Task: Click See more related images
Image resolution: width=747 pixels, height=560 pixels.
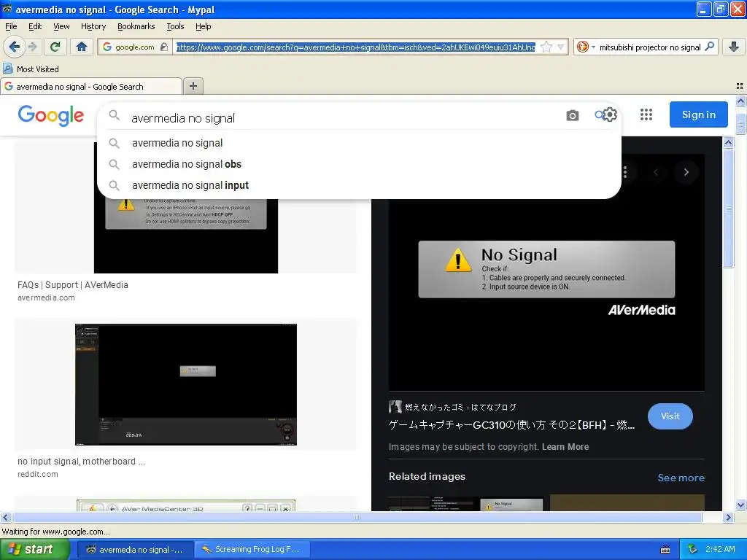Action: click(x=681, y=478)
